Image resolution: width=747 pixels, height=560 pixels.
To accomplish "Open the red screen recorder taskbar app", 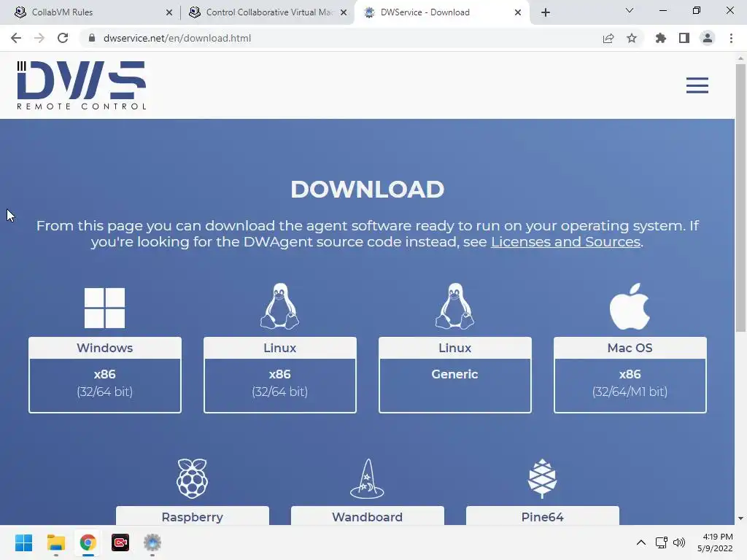I will (x=120, y=542).
